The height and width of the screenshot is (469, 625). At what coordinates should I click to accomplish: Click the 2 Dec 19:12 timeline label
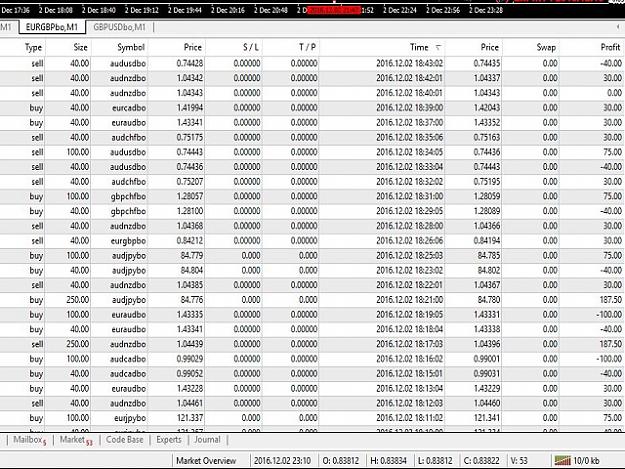point(141,10)
